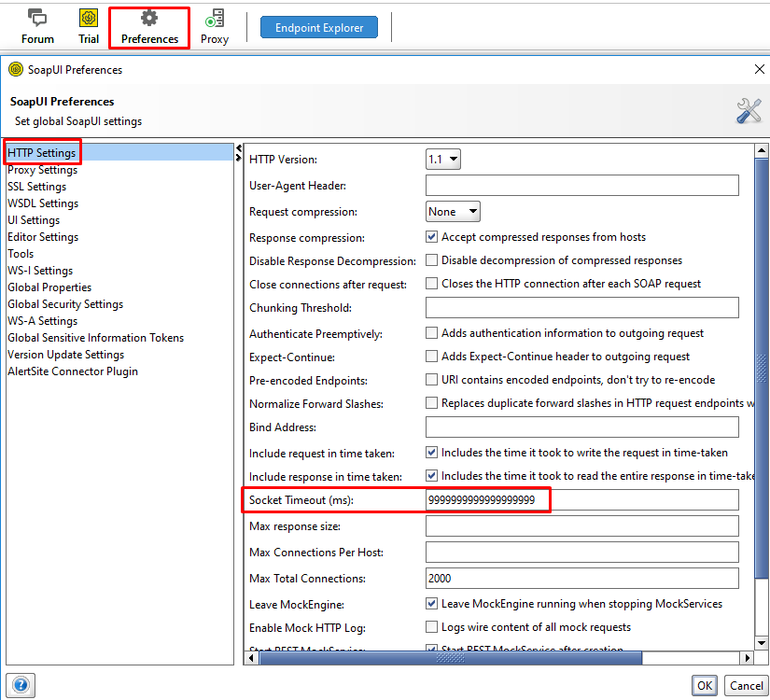The image size is (770, 700).
Task: Select WS-A Settings category
Action: pyautogui.click(x=119, y=321)
